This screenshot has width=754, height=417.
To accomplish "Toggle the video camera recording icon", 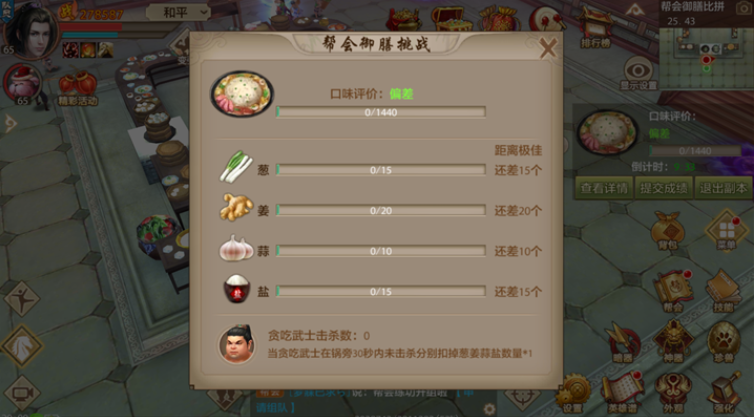I will (22, 394).
